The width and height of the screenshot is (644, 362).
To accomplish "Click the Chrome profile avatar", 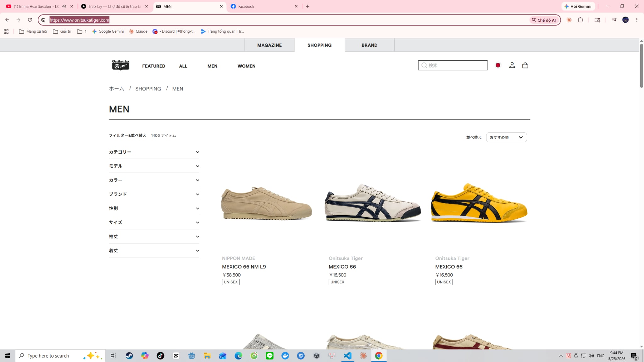I will pyautogui.click(x=625, y=20).
